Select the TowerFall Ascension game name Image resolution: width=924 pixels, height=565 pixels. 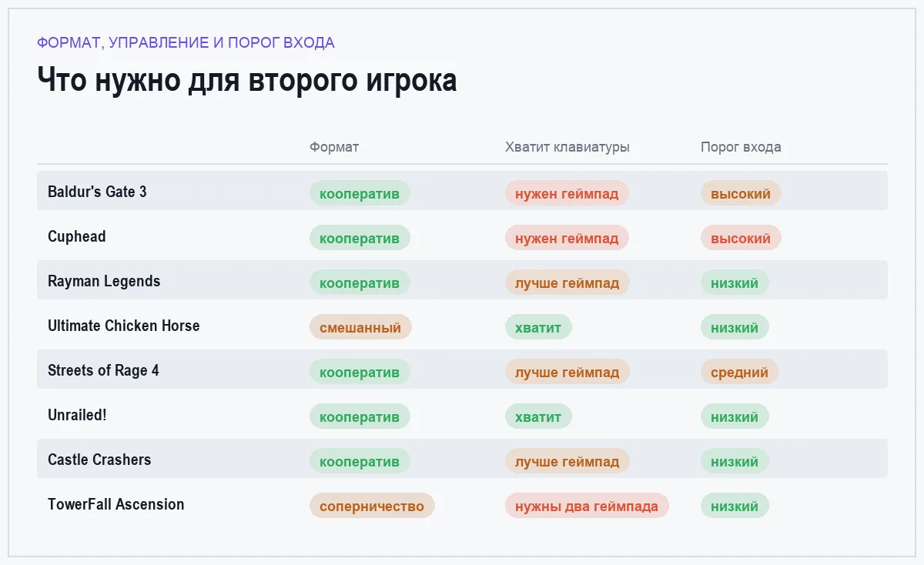click(116, 504)
